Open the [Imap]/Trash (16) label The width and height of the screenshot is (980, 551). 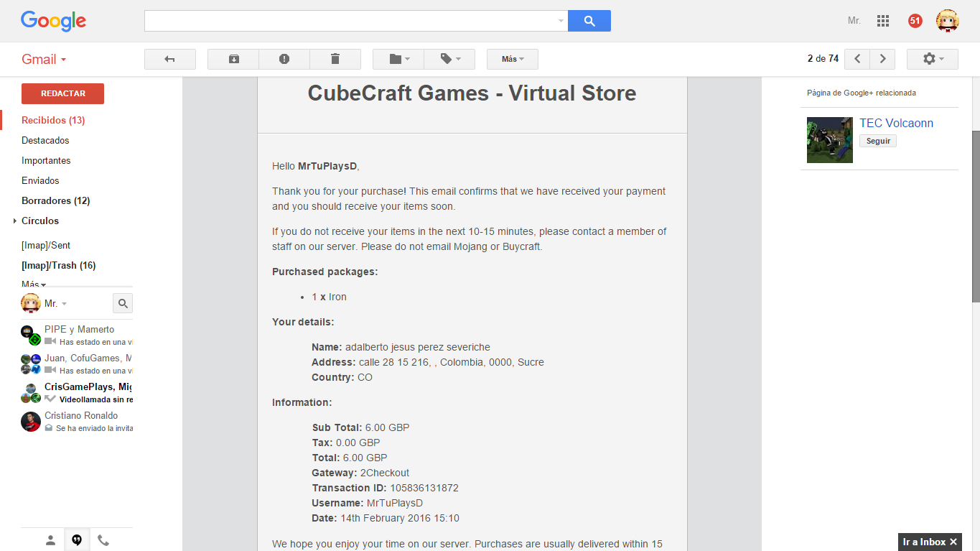[x=58, y=265]
